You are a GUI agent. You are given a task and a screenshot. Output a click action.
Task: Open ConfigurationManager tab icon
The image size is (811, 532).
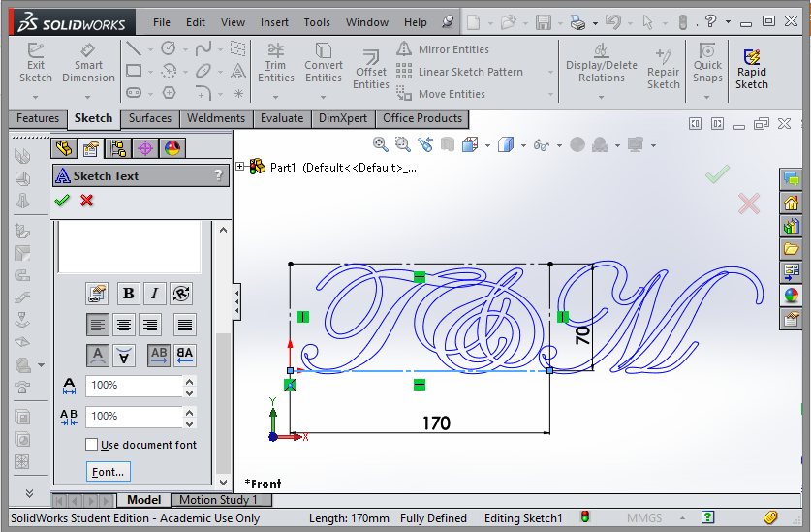point(118,148)
